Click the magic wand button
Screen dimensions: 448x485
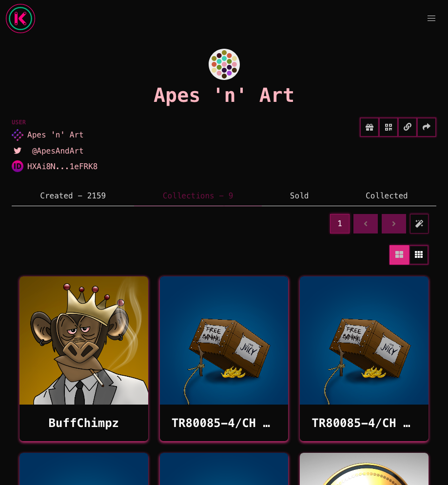coord(419,224)
